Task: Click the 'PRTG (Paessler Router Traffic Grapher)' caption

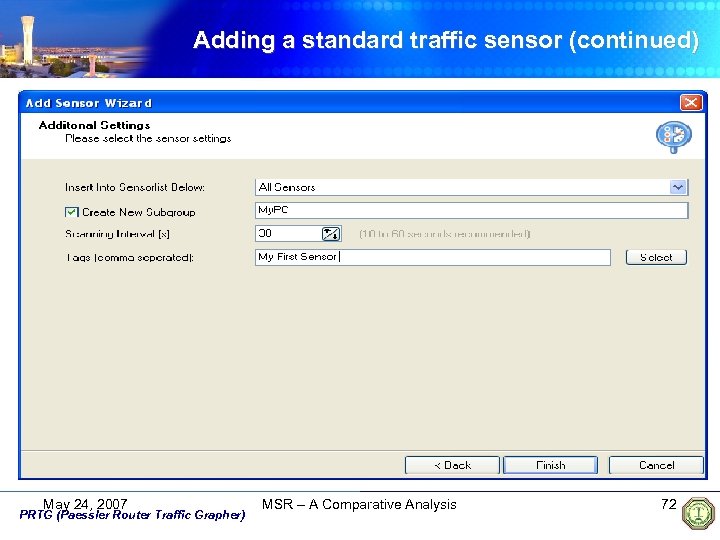Action: (x=132, y=515)
